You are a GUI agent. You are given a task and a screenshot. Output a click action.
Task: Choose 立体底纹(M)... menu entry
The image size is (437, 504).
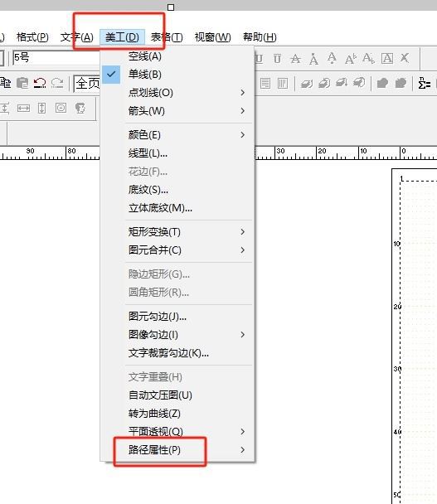[177, 208]
